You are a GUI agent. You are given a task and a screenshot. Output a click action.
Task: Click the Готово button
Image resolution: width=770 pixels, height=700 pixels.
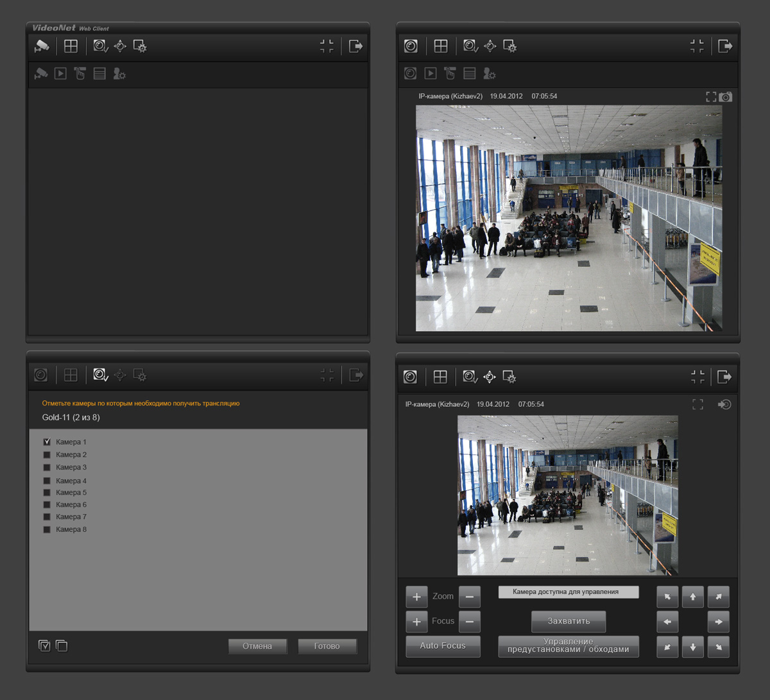click(x=327, y=646)
